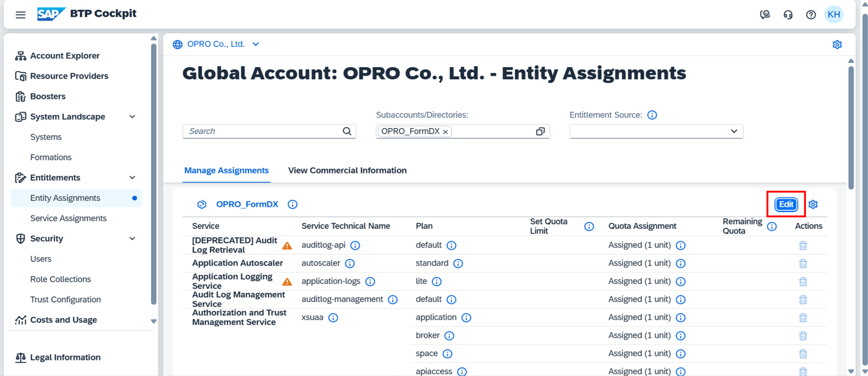Collapse the System Landscape section
868x376 pixels.
coord(132,117)
